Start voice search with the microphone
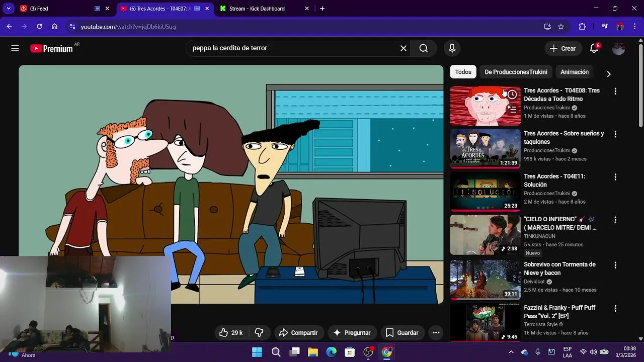The image size is (644, 362). click(452, 48)
